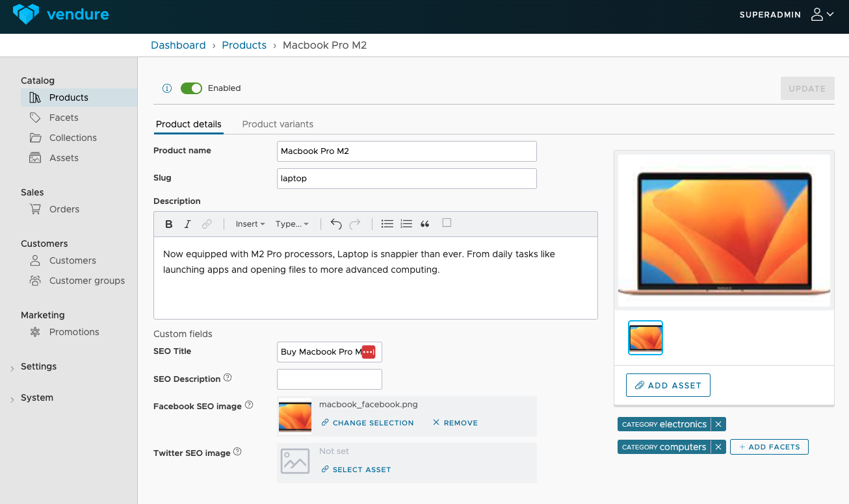Click the Slug input field
Screen dimensions: 849x504
click(407, 178)
